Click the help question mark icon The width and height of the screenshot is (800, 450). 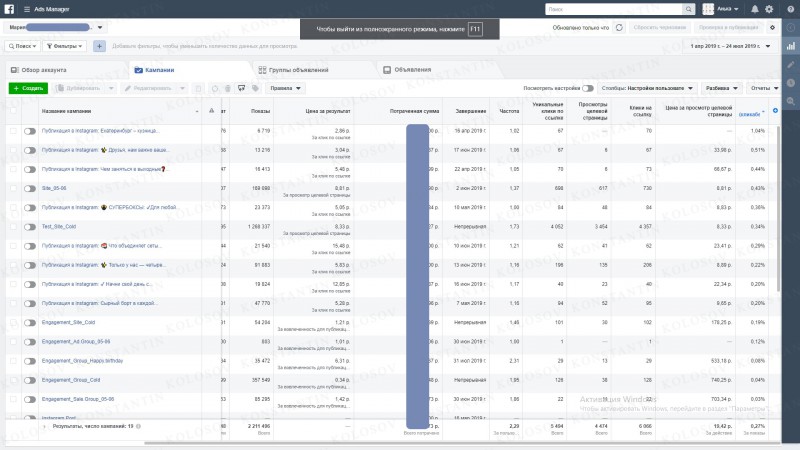(x=791, y=9)
